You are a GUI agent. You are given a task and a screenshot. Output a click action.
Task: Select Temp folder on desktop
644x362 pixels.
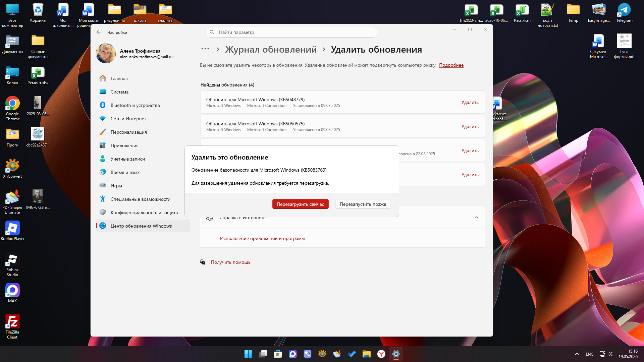pyautogui.click(x=573, y=13)
